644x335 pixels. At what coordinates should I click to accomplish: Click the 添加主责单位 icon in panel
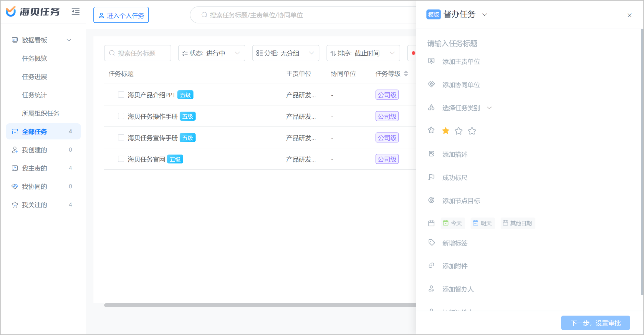point(431,61)
